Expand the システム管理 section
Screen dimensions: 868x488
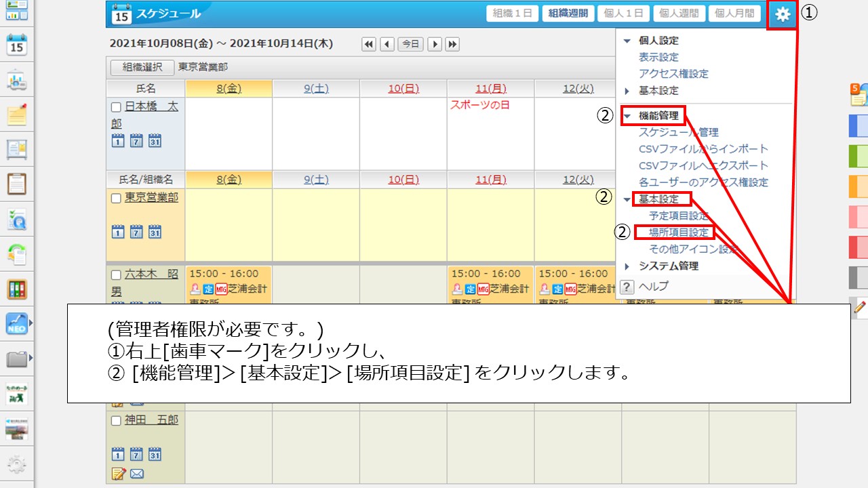[627, 266]
